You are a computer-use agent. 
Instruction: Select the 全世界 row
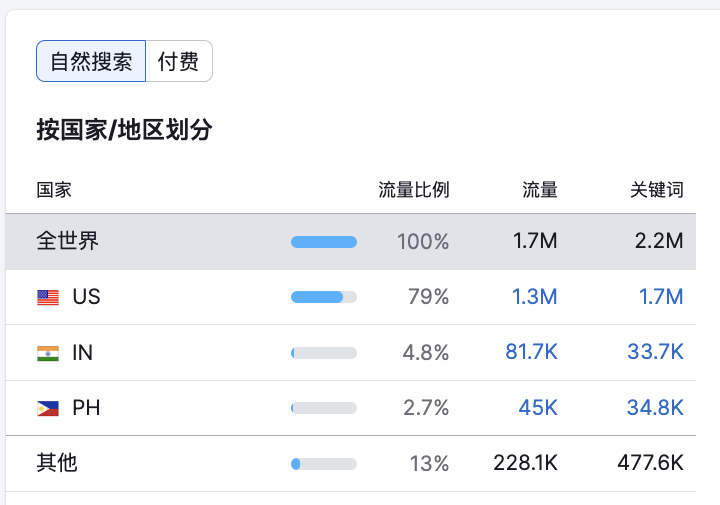[68, 242]
